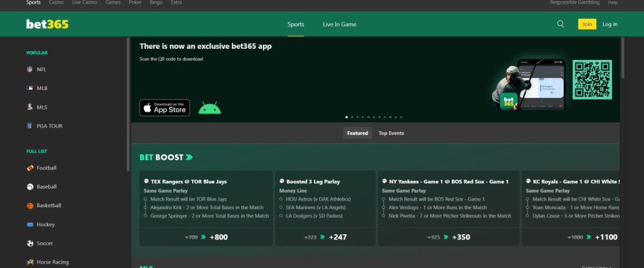This screenshot has height=268, width=644.
Task: Open the PGA TOUR sidebar link
Action: tap(49, 126)
